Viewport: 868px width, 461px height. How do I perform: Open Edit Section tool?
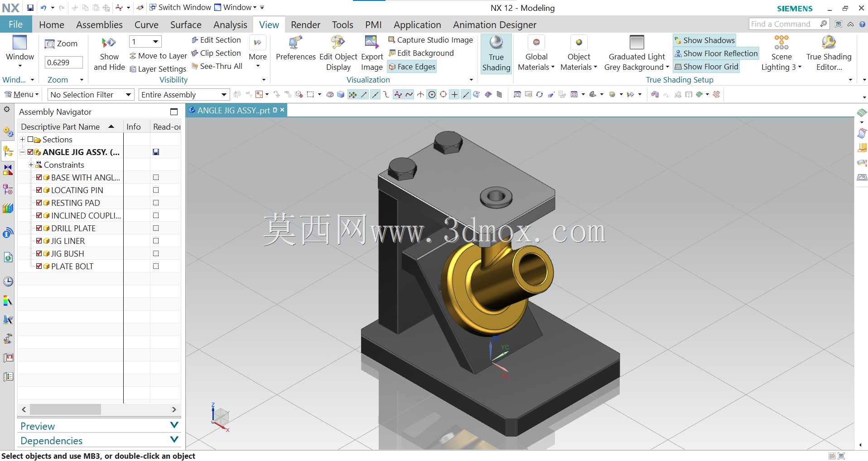click(216, 40)
